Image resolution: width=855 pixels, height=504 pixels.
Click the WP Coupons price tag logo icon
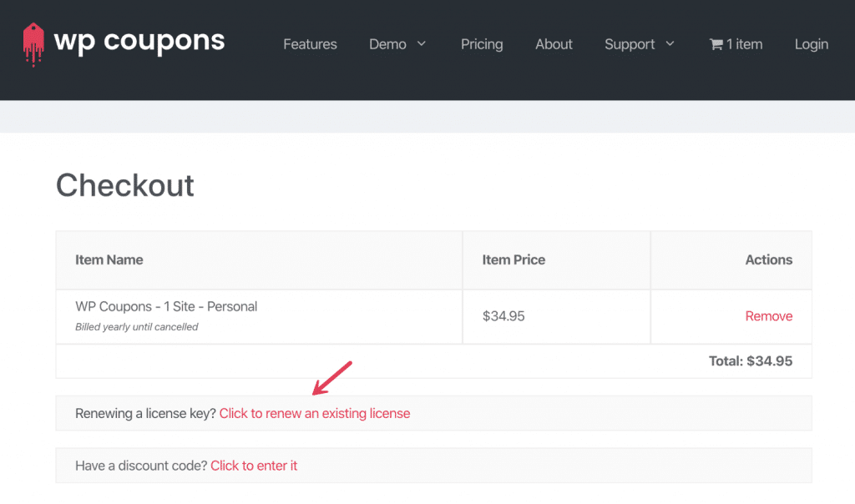(x=33, y=45)
